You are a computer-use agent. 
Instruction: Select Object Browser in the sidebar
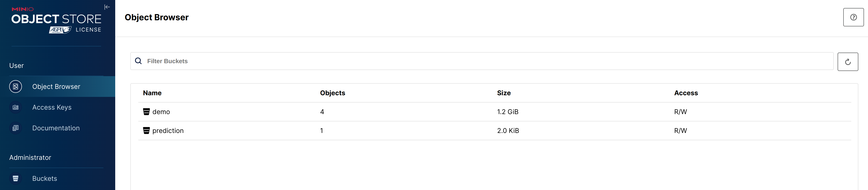coord(56,87)
